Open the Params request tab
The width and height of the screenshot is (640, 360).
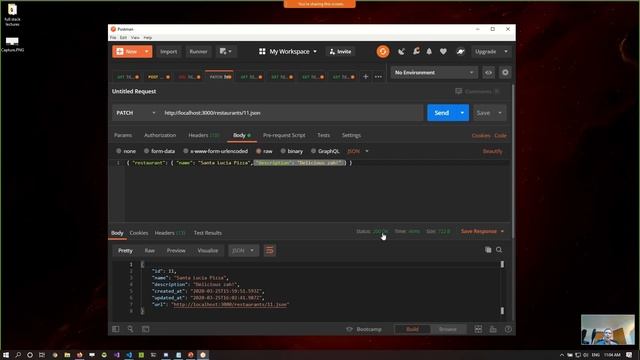pyautogui.click(x=123, y=135)
